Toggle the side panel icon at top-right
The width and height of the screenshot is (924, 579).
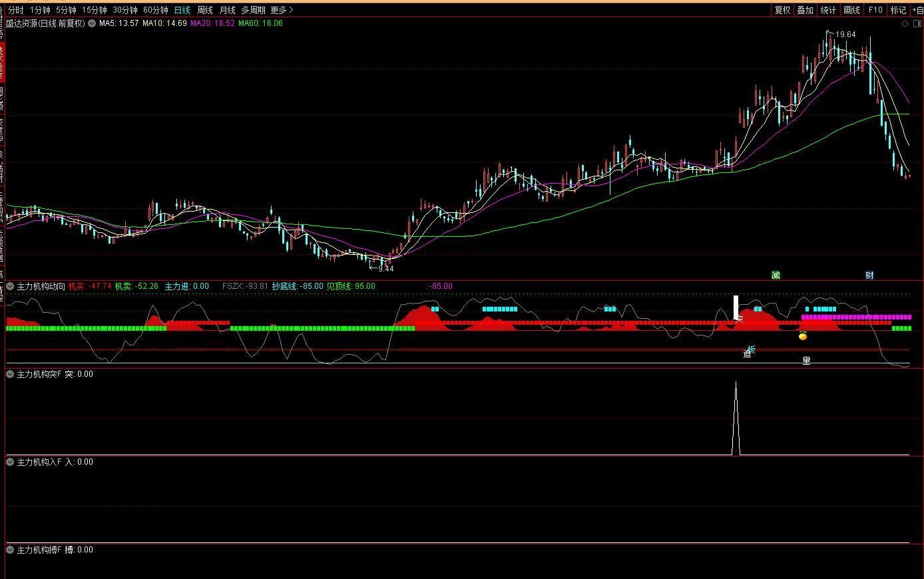click(x=917, y=23)
